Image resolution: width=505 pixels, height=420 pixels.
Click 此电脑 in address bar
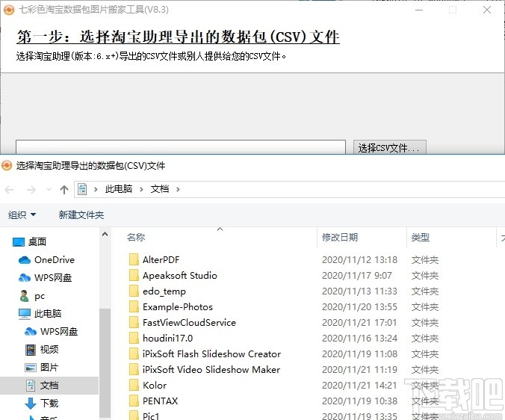(x=119, y=189)
